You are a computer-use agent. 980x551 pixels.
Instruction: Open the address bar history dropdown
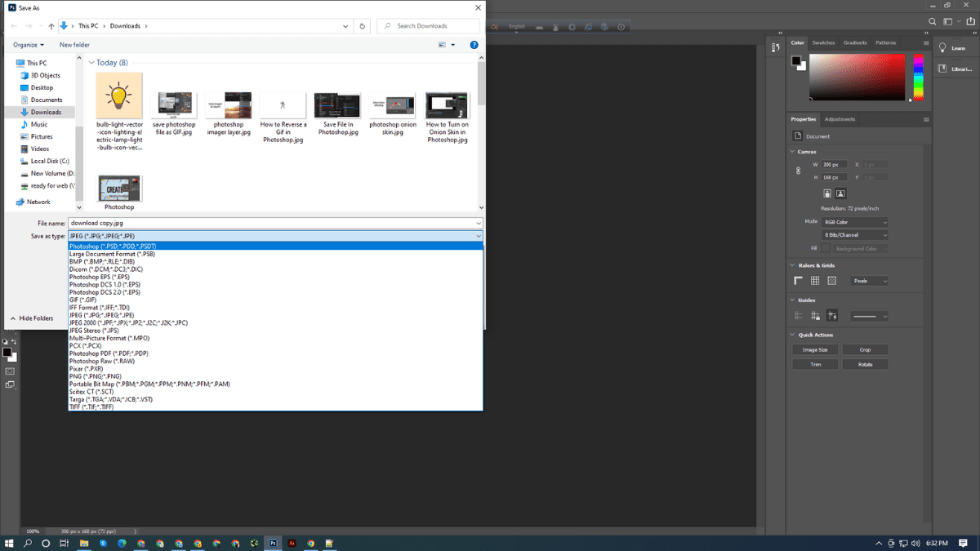(x=346, y=26)
